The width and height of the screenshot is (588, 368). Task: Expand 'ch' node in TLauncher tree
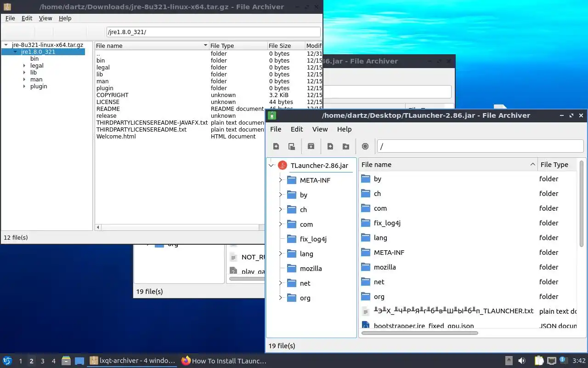click(x=280, y=210)
